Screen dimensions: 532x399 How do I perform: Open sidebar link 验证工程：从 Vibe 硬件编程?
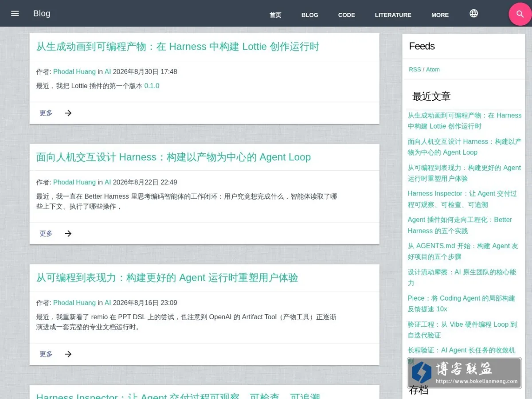click(x=462, y=330)
